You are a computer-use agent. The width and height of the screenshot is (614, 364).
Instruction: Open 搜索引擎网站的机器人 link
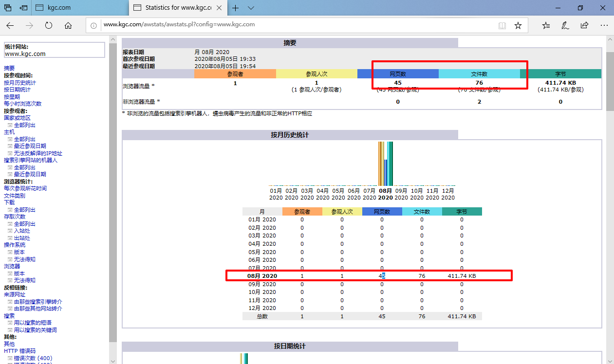[x=31, y=160]
